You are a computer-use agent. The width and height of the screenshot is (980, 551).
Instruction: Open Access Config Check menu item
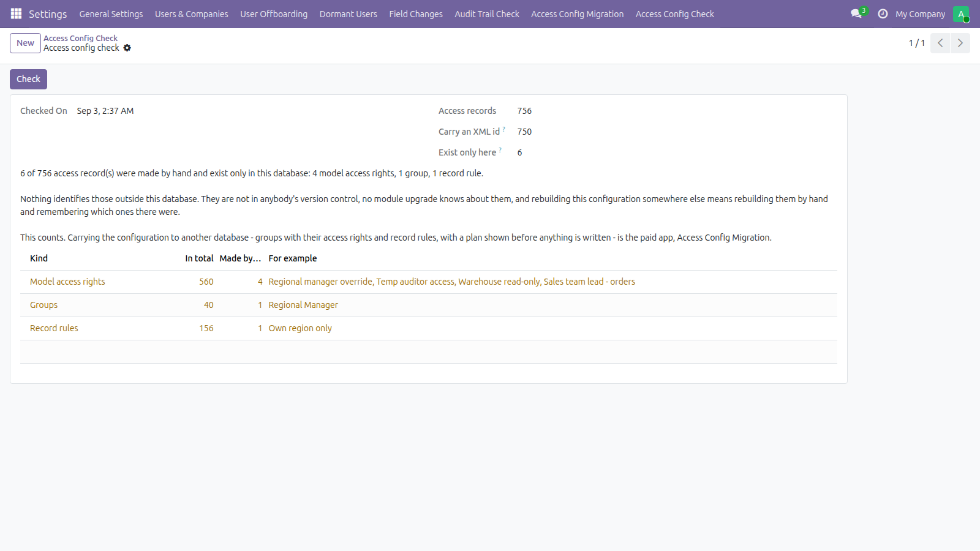pos(674,14)
